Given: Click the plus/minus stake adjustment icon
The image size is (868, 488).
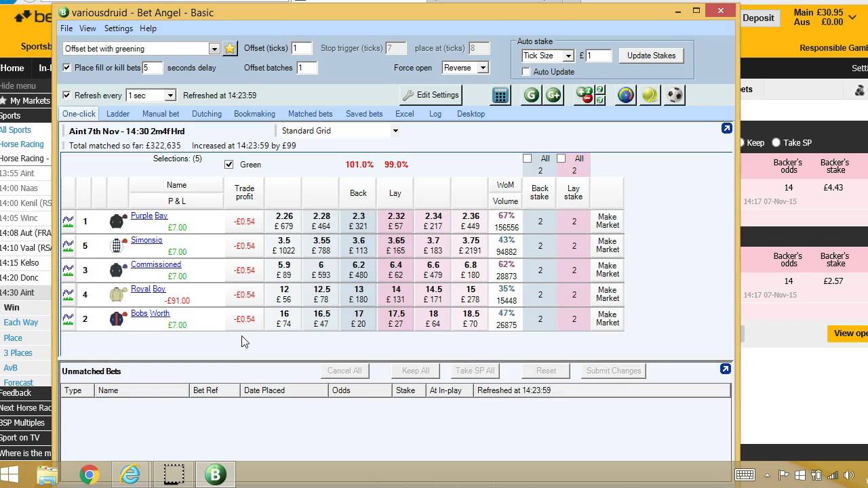Looking at the screenshot, I should click(585, 96).
